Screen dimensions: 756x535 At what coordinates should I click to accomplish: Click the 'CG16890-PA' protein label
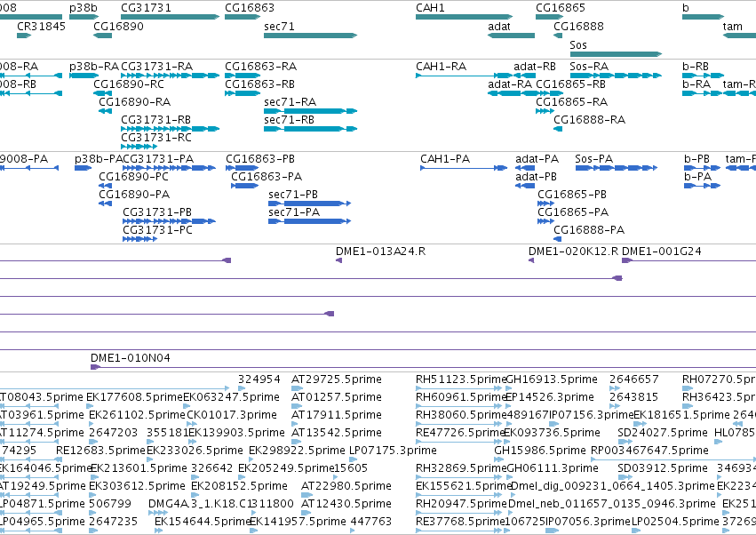point(134,195)
